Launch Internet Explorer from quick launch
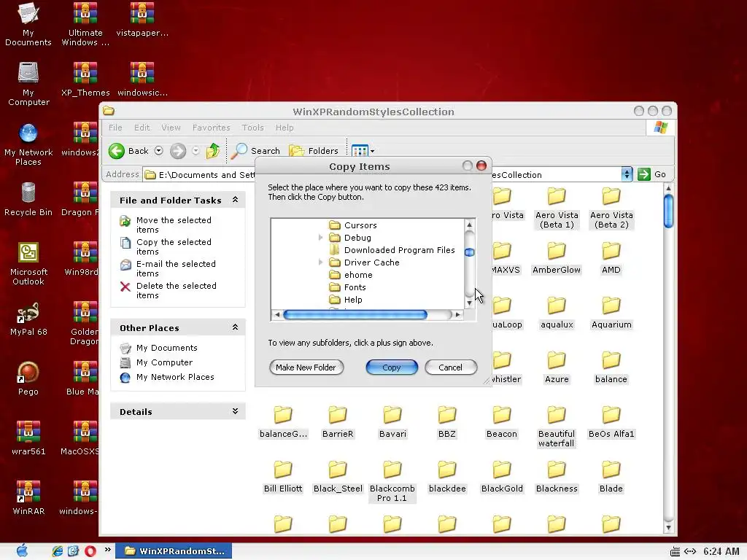Viewport: 747px width, 560px height. coord(57,551)
